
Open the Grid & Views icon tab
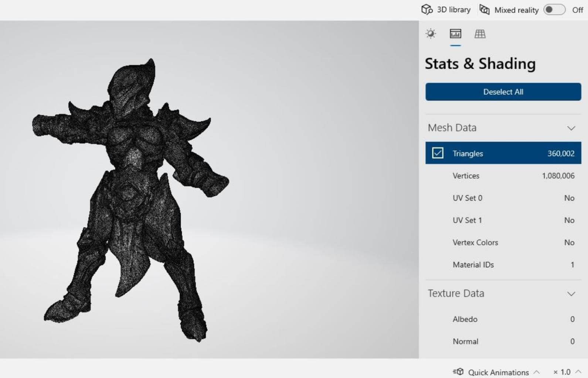pos(480,34)
